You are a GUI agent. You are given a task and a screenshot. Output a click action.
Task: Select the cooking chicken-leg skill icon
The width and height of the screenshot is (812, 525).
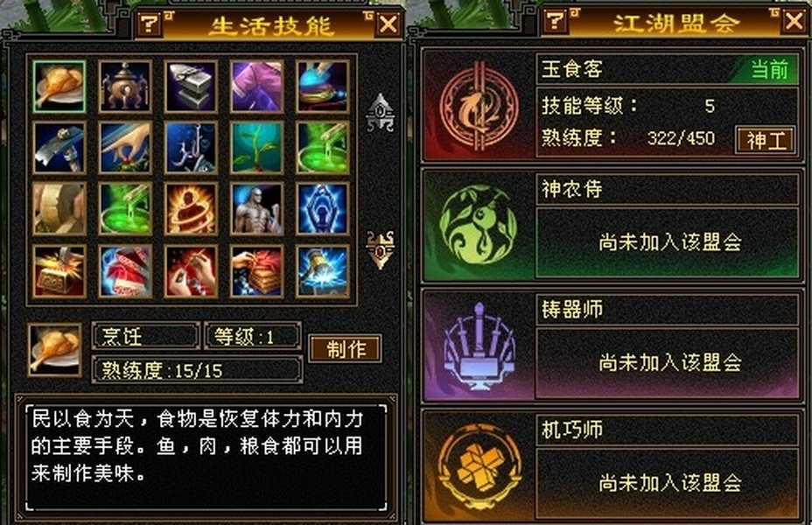pyautogui.click(x=59, y=86)
